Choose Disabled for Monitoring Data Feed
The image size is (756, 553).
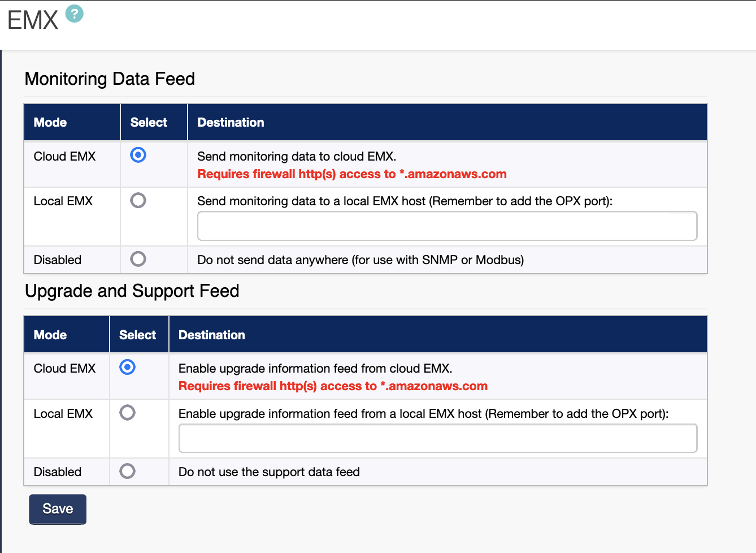(x=138, y=259)
